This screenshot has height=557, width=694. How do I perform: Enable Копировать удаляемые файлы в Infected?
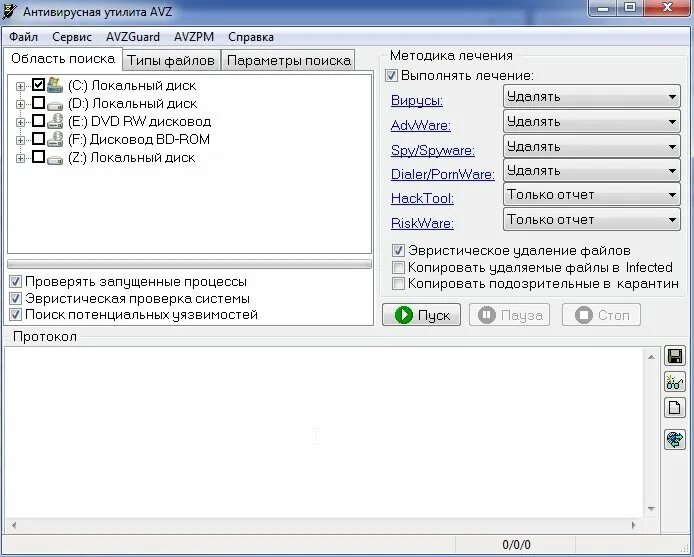(398, 267)
